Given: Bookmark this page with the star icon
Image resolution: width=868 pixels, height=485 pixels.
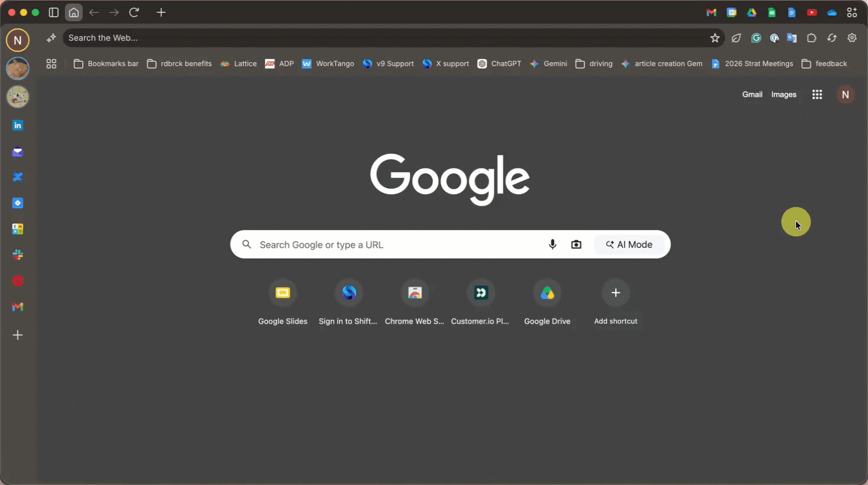Looking at the screenshot, I should point(715,38).
